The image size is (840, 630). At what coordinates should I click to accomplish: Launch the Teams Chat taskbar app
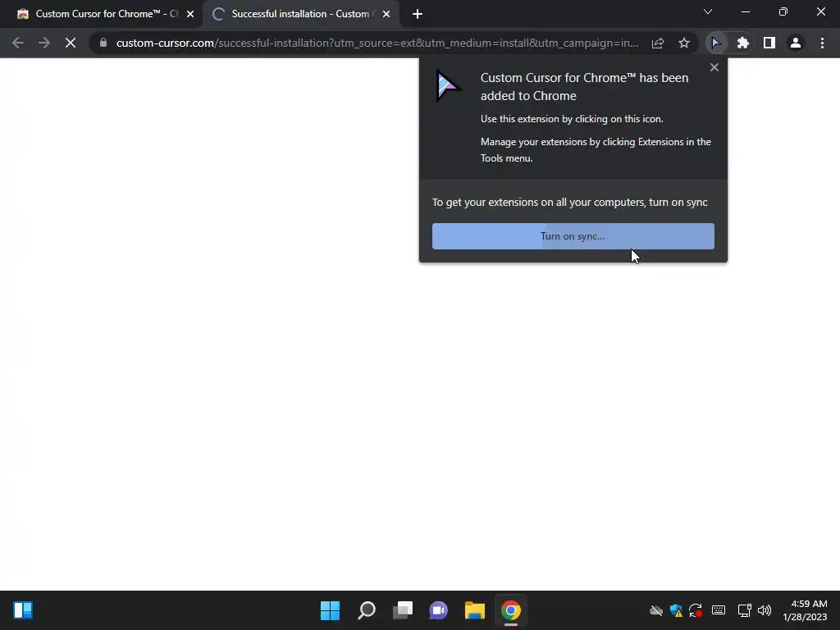[x=438, y=610]
